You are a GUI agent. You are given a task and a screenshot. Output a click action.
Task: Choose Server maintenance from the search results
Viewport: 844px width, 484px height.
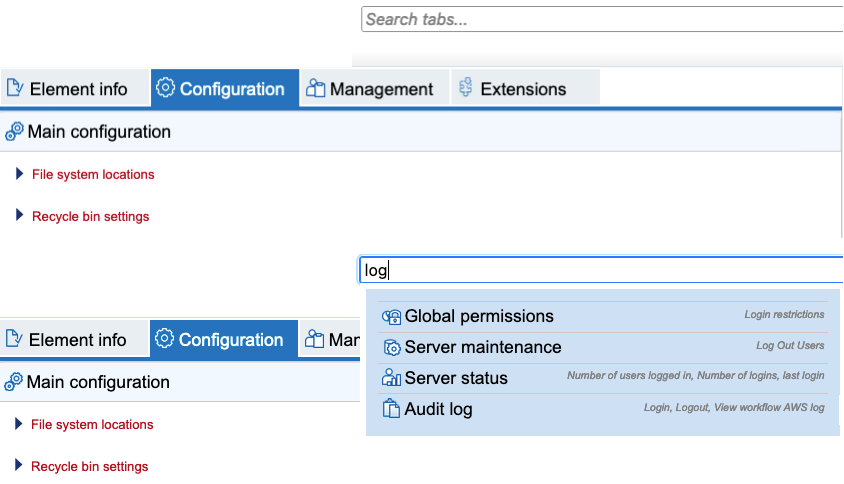603,348
